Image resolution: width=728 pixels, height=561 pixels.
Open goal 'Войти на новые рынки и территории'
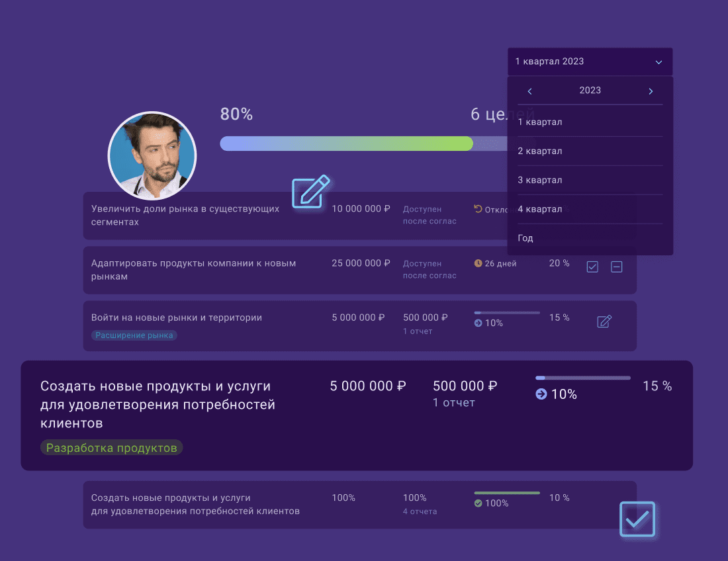tap(177, 318)
